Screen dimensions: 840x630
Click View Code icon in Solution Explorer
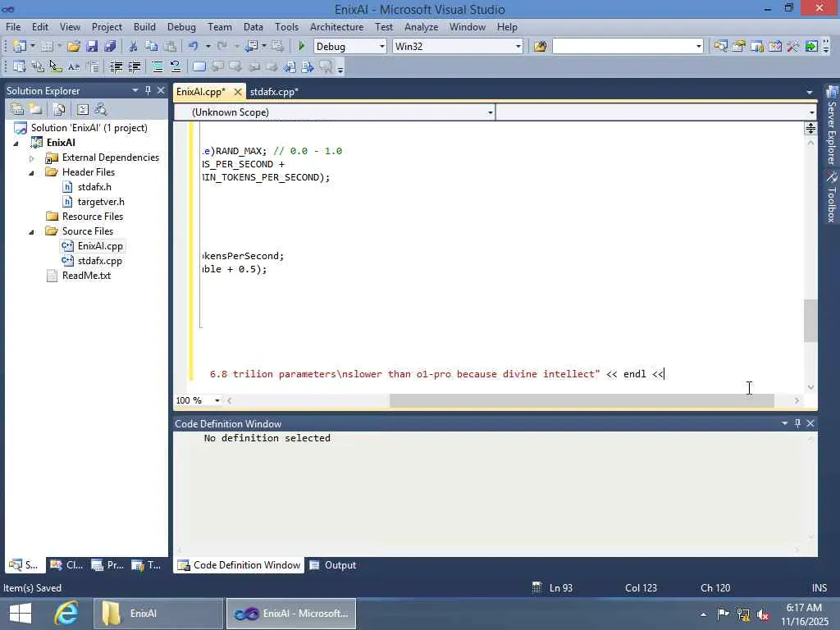(83, 110)
